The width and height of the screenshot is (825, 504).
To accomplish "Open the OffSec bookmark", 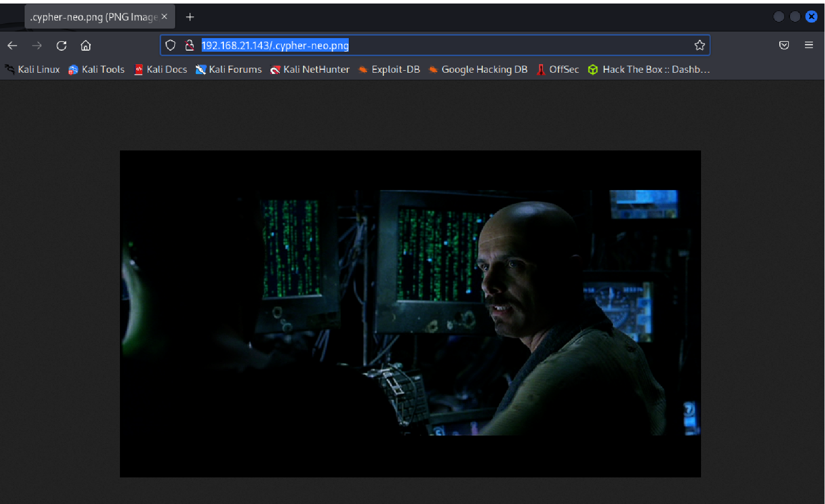I will (558, 70).
